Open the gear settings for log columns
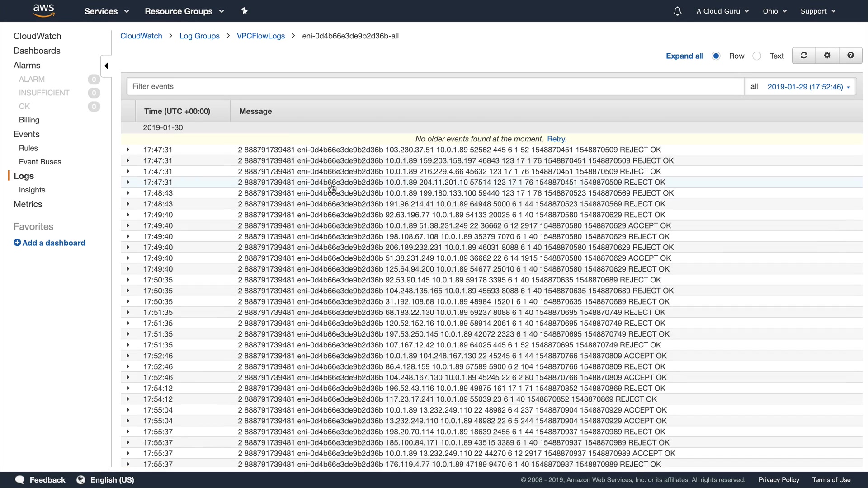The height and width of the screenshot is (488, 868). [827, 56]
